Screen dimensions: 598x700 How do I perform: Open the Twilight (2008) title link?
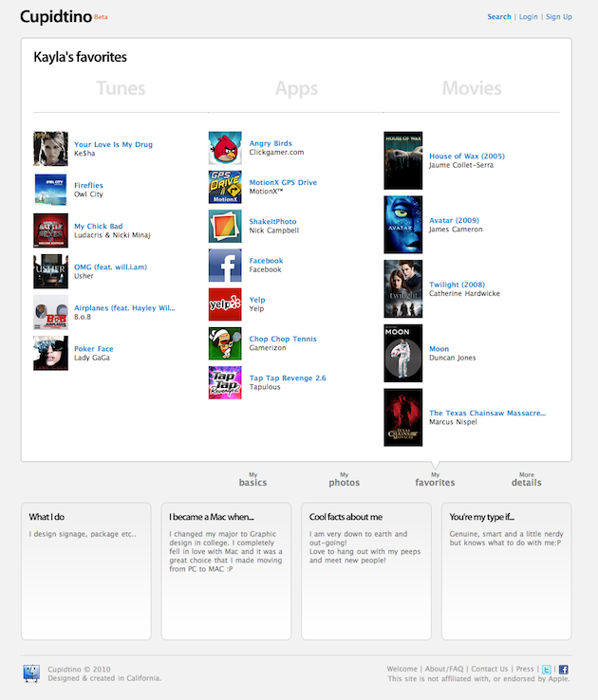(x=457, y=285)
